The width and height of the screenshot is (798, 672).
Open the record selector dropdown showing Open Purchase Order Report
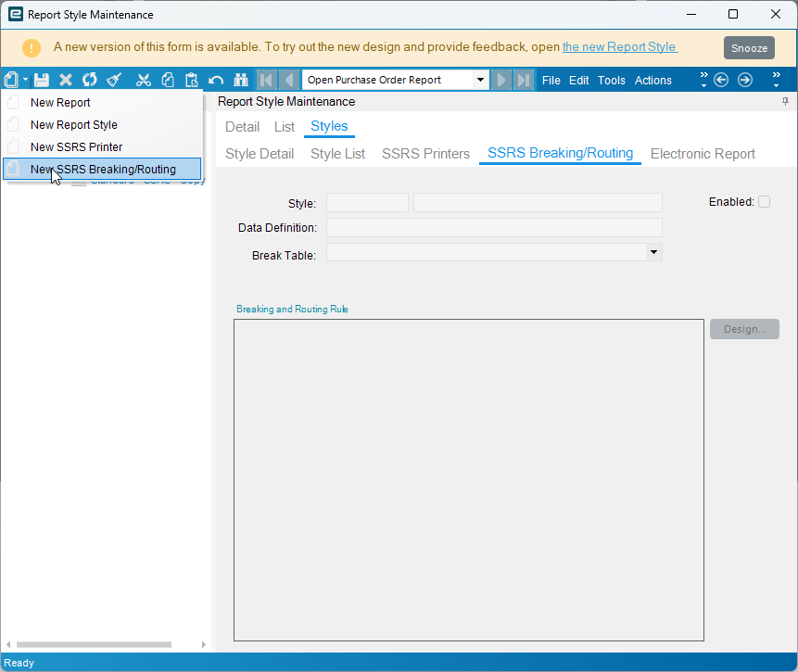(x=481, y=80)
